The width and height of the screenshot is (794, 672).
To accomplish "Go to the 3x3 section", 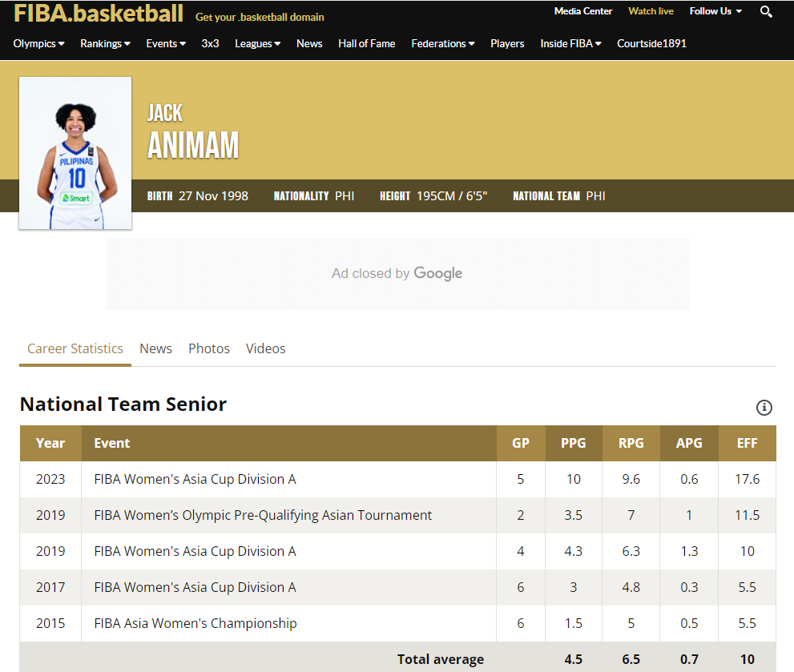I will coord(210,43).
